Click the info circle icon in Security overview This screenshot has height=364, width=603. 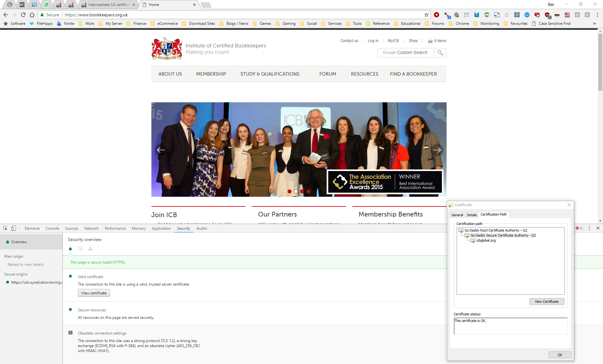(80, 249)
